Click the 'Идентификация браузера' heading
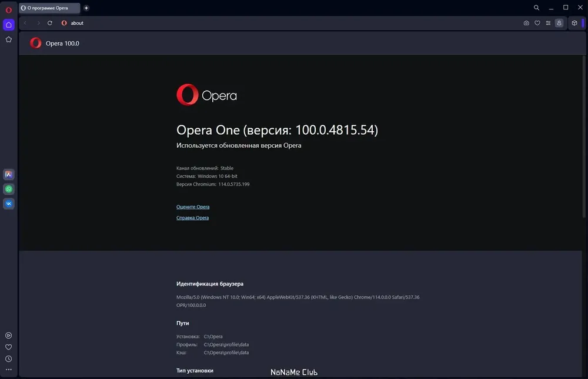 [210, 284]
